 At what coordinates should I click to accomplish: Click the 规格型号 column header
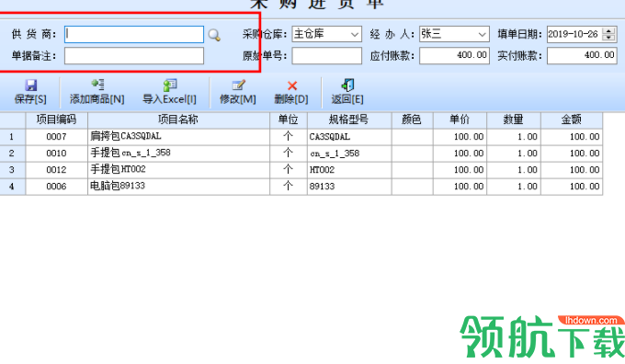coord(349,120)
